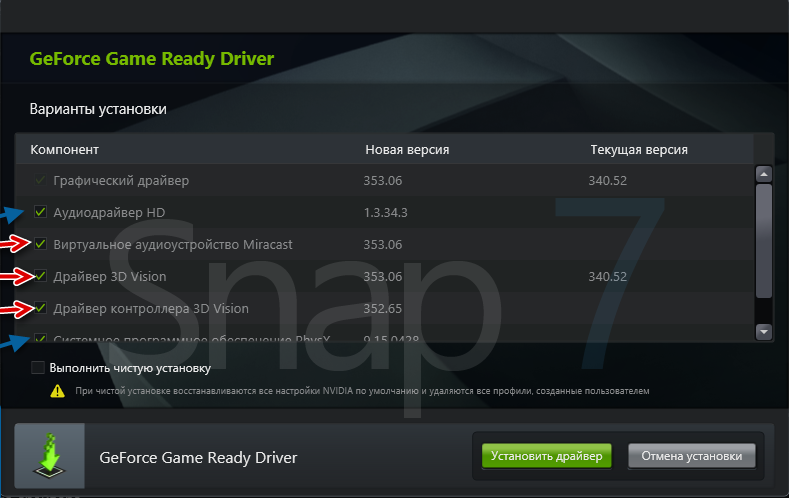Select the Графический драйвер row label
This screenshot has height=498, width=789.
pyautogui.click(x=121, y=181)
